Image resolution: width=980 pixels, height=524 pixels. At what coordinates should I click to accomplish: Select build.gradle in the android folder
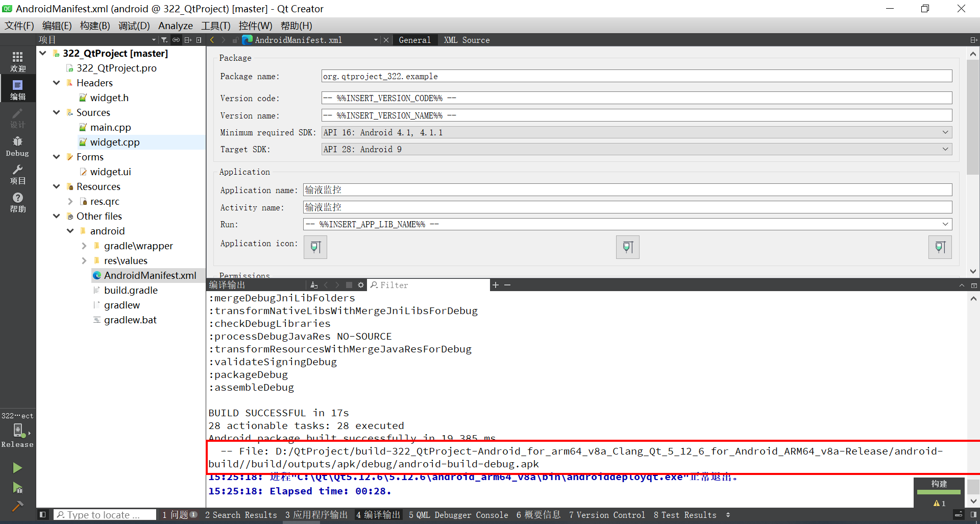(x=131, y=290)
